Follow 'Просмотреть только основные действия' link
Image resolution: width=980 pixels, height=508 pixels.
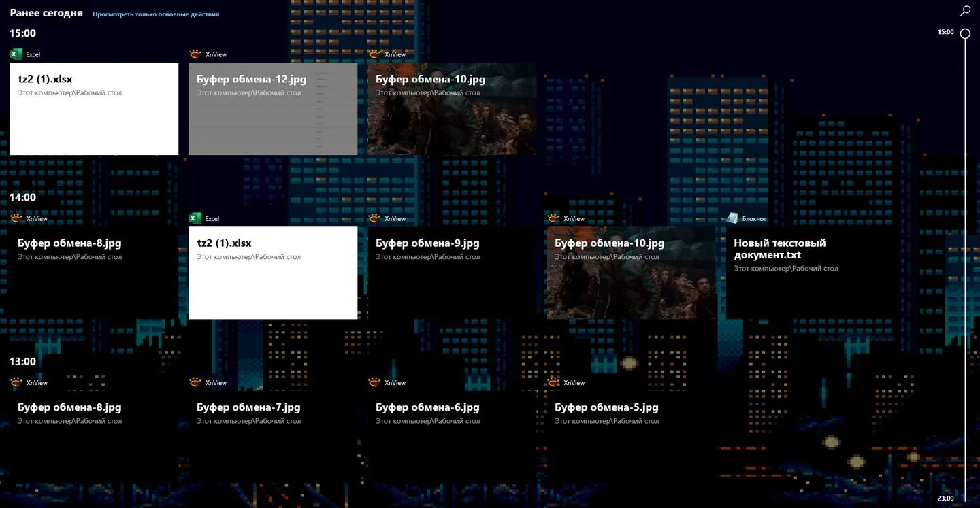[156, 14]
